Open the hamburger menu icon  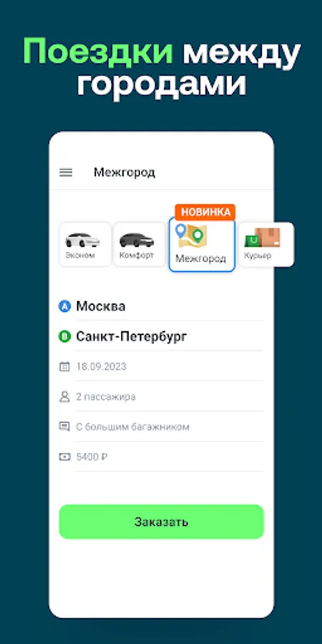point(66,172)
